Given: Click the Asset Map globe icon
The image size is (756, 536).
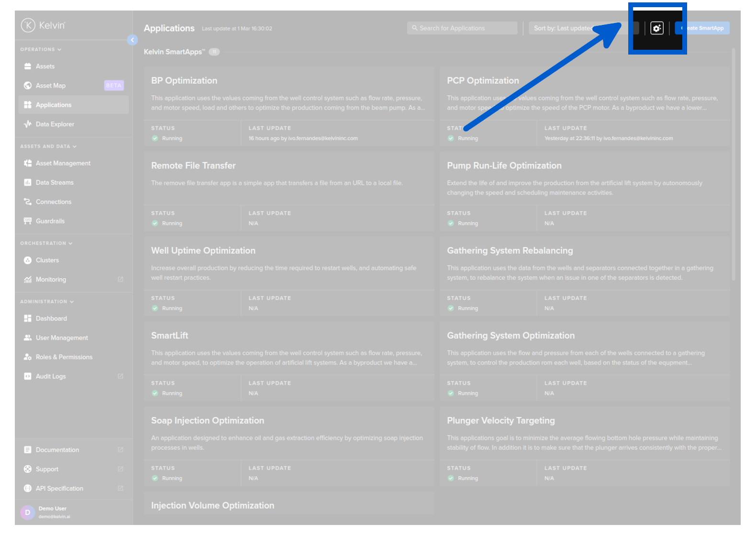Looking at the screenshot, I should pos(28,86).
